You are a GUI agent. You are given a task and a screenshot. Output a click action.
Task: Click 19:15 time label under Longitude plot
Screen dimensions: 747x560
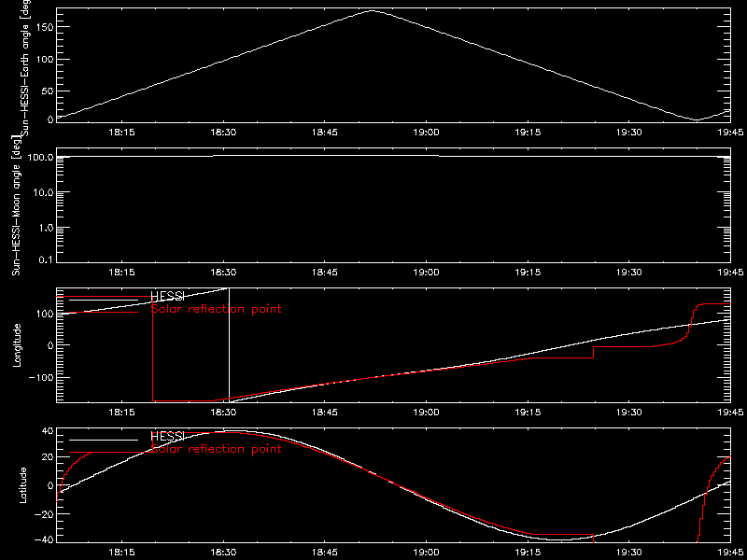(528, 413)
